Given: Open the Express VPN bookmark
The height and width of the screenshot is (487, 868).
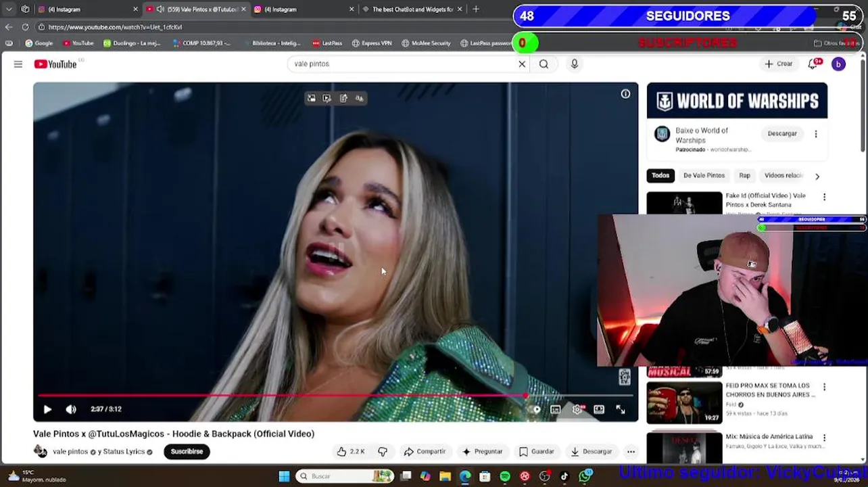Looking at the screenshot, I should coord(372,43).
